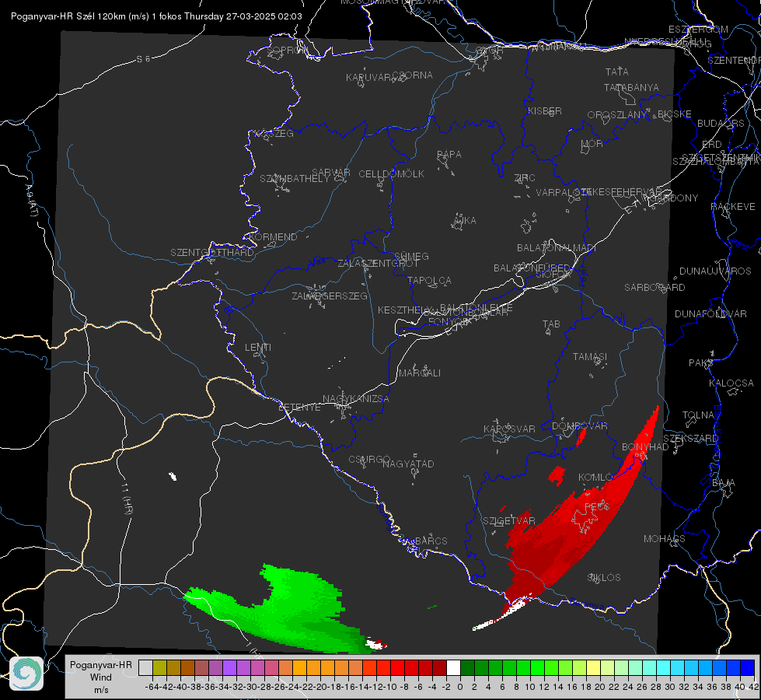
Task: Click the ZIRC label
Action: (525, 178)
